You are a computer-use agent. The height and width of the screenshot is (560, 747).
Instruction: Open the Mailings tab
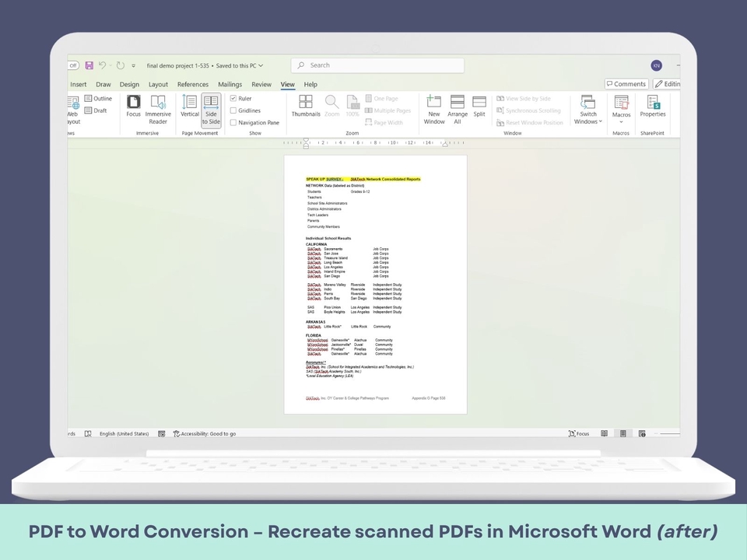click(x=230, y=84)
